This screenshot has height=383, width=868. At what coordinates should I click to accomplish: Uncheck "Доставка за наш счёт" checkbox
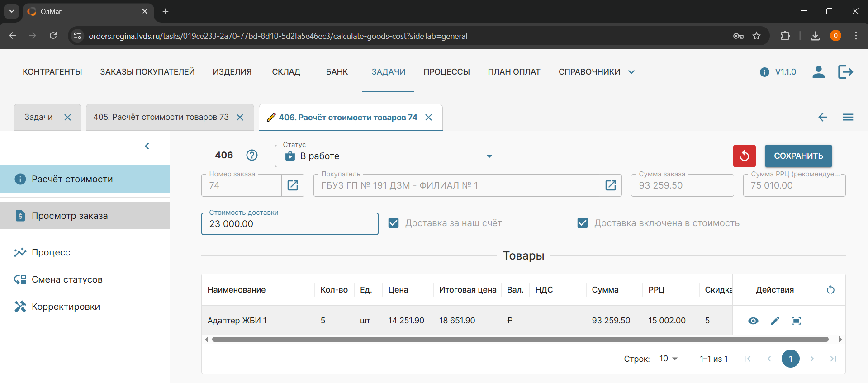point(394,223)
